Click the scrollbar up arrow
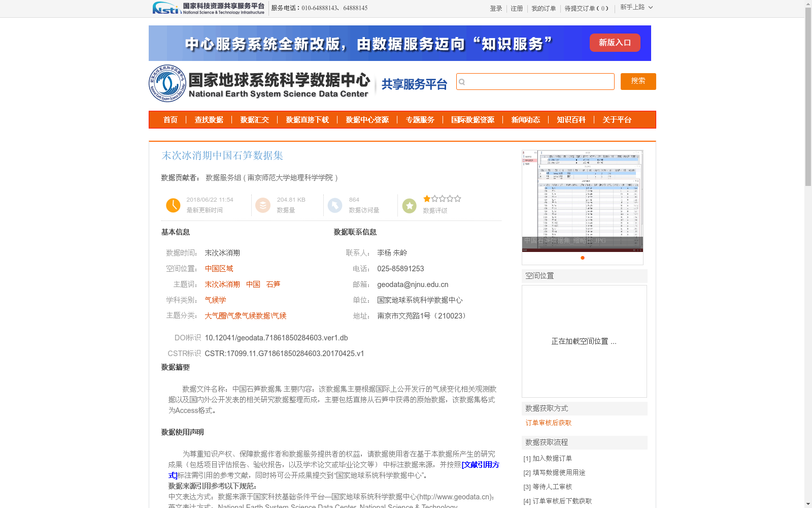The width and height of the screenshot is (812, 508). [x=808, y=4]
